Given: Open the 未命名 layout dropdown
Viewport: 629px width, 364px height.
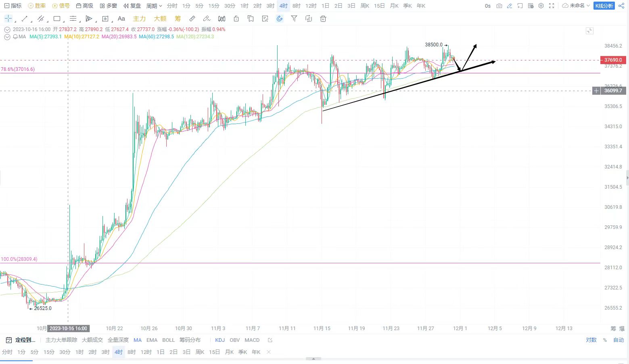Looking at the screenshot, I should click(576, 6).
